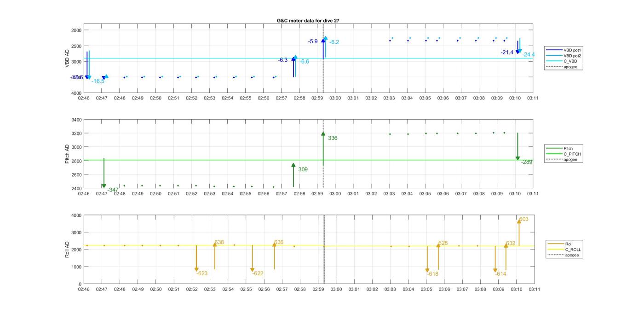This screenshot has width=644, height=319.
Task: Click the -24.4 value label in VBD plot
Action: 529,55
